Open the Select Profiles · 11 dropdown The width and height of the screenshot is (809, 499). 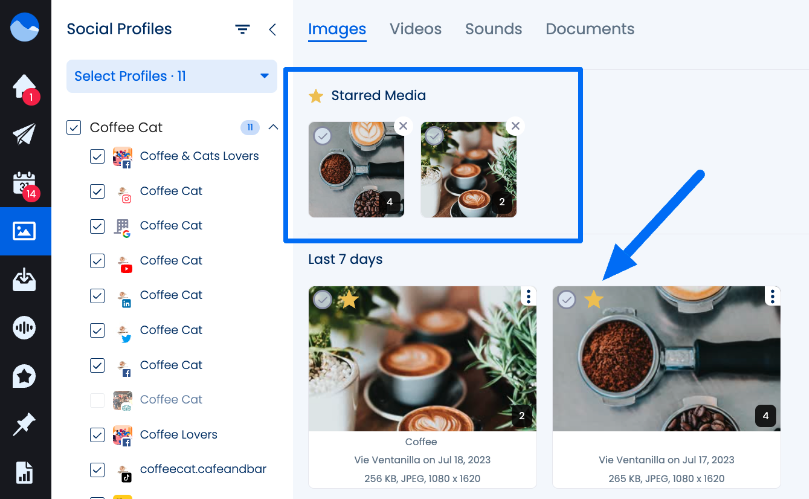171,76
